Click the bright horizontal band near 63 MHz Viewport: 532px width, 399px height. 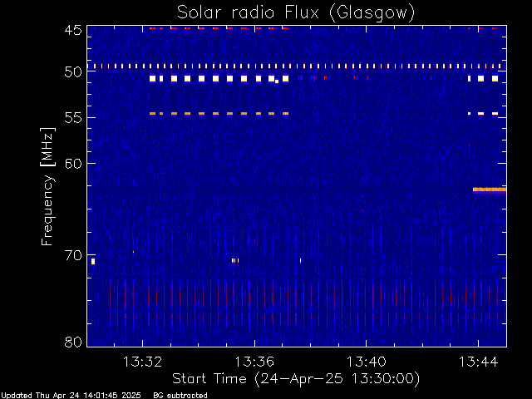490,190
